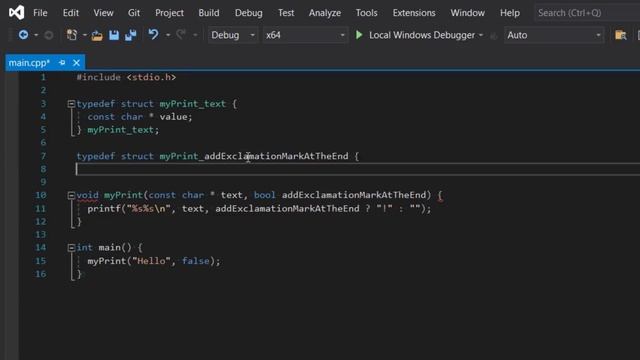The width and height of the screenshot is (640, 360).
Task: Open the Window menu
Action: click(468, 13)
